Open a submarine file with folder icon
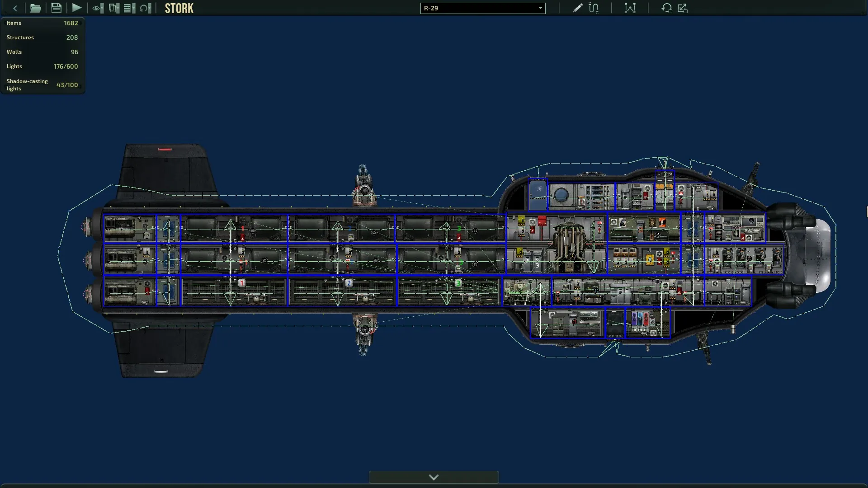The image size is (868, 488). click(35, 8)
